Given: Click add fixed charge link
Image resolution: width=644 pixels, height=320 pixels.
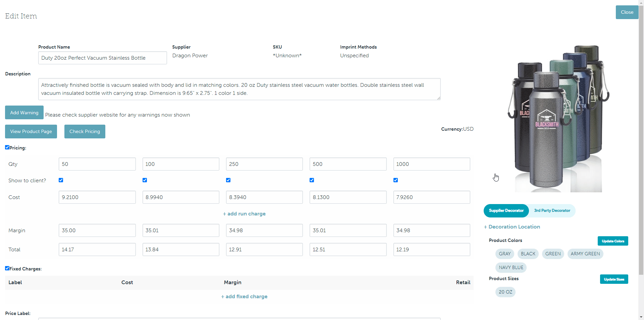Looking at the screenshot, I should coord(244,297).
